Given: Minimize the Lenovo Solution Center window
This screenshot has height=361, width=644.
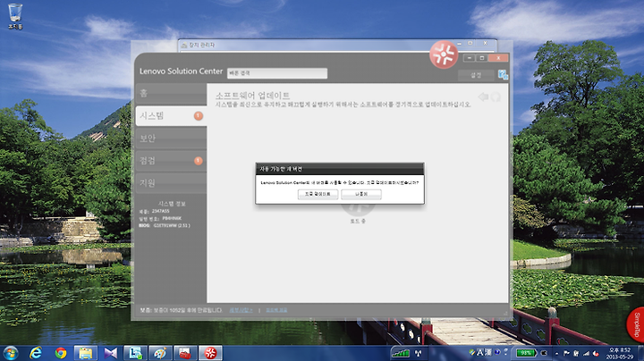Looking at the screenshot, I should (x=469, y=58).
